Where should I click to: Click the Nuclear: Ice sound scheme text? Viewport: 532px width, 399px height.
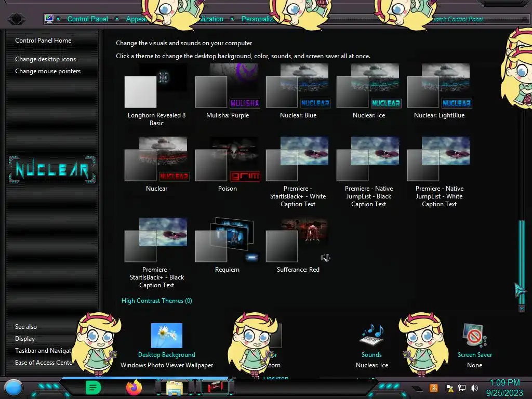tap(372, 365)
